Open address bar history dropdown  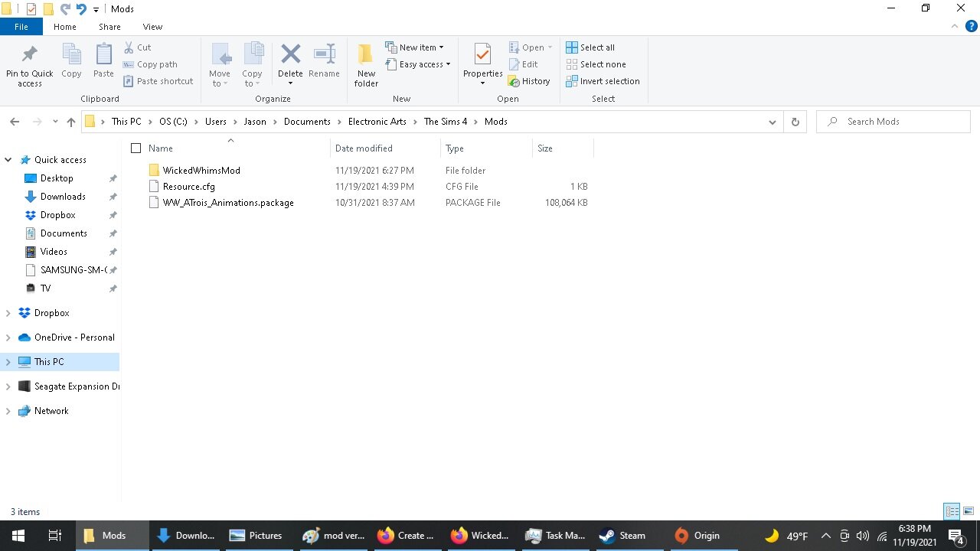(x=772, y=122)
